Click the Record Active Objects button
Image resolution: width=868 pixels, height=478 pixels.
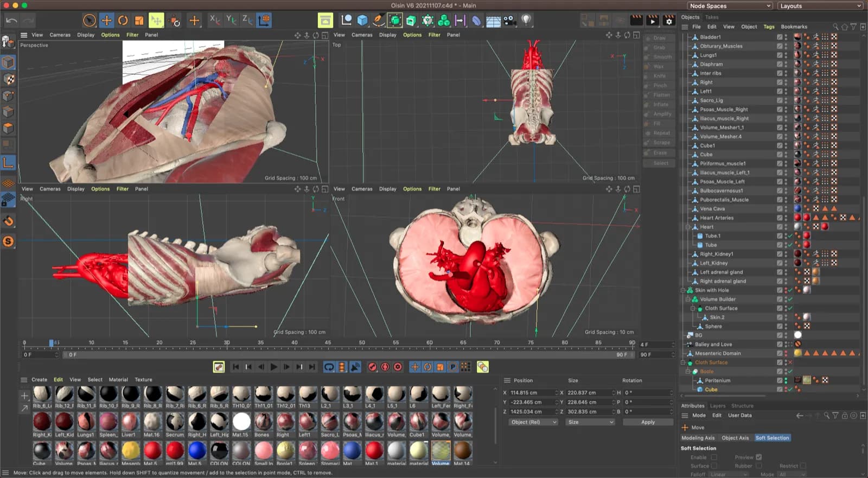(x=372, y=367)
